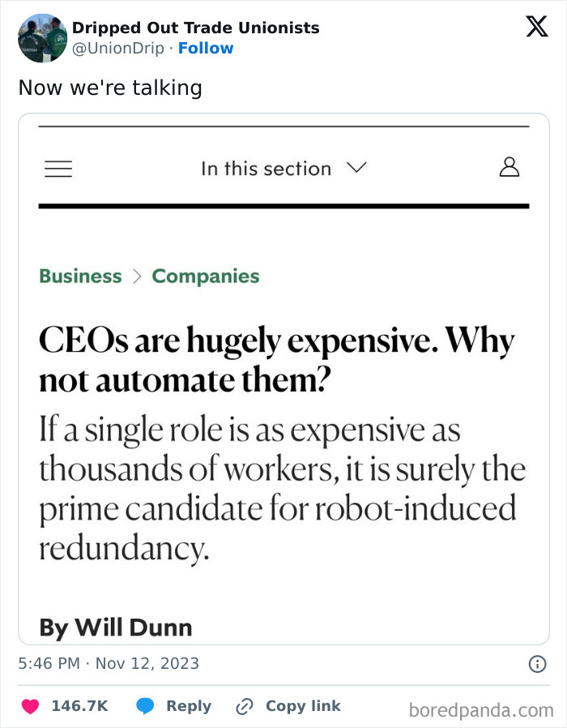567x728 pixels.
Task: Open the hamburger menu in the article header
Action: pyautogui.click(x=58, y=169)
